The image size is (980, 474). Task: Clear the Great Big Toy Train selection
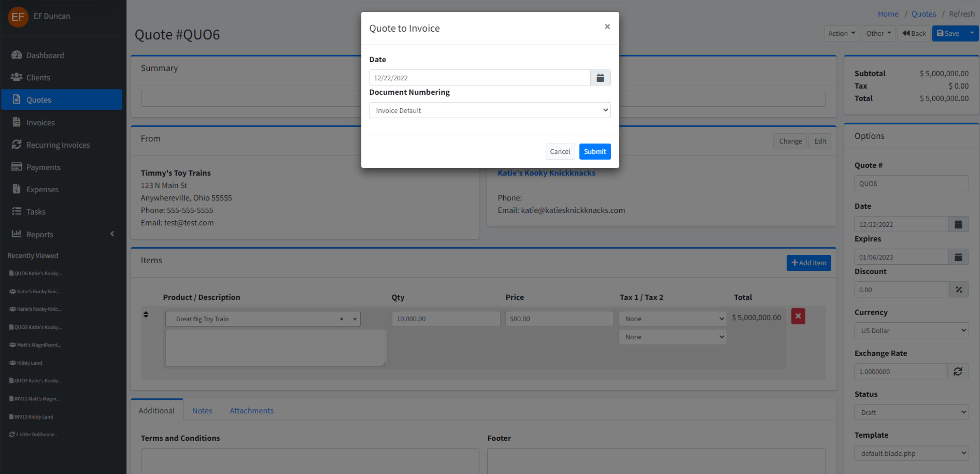coord(341,319)
